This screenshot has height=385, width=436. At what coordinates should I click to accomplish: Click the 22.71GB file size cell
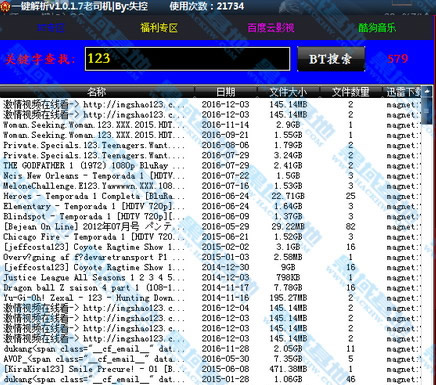pyautogui.click(x=288, y=196)
